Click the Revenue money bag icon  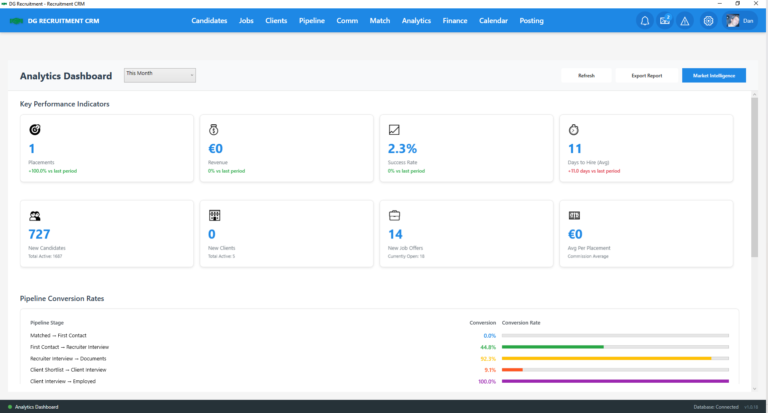[214, 129]
